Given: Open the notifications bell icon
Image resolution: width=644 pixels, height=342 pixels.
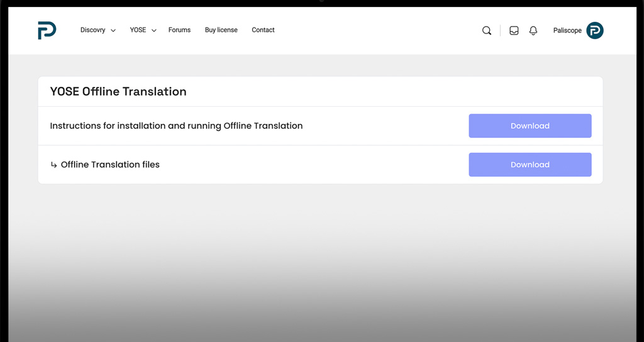Looking at the screenshot, I should click(533, 30).
